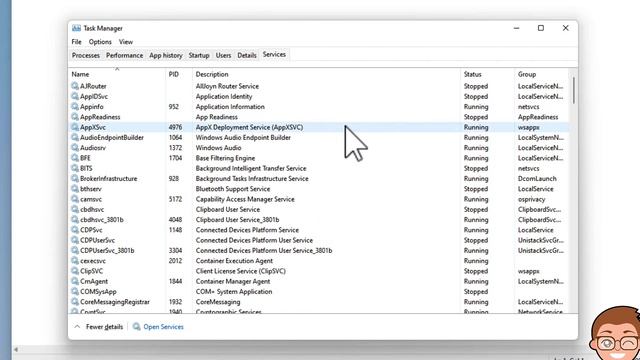Click the Fewer details label
The image size is (640, 360).
click(104, 327)
